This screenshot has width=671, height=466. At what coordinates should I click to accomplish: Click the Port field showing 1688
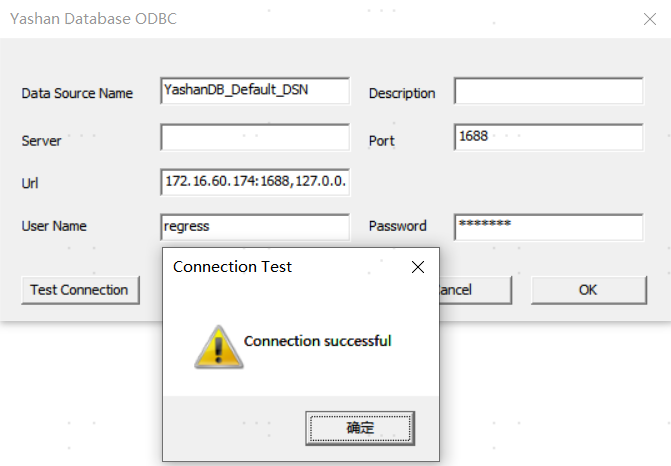pyautogui.click(x=548, y=137)
